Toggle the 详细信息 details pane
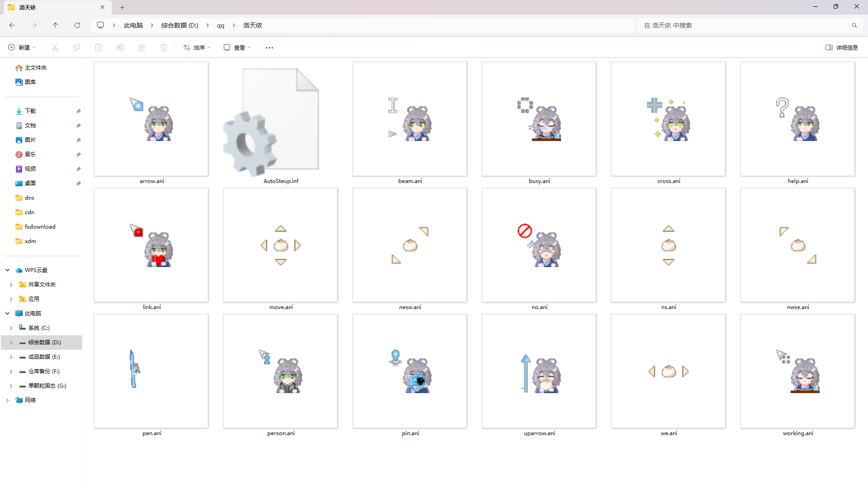 point(841,47)
